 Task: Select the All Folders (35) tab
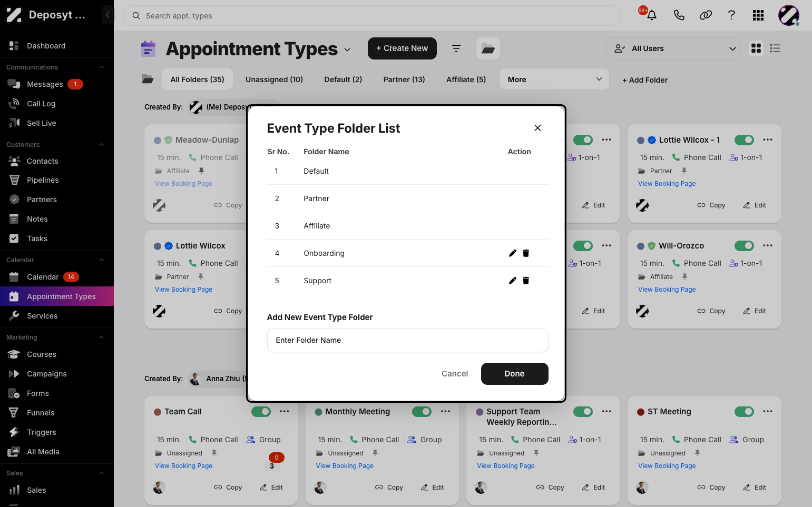(198, 79)
